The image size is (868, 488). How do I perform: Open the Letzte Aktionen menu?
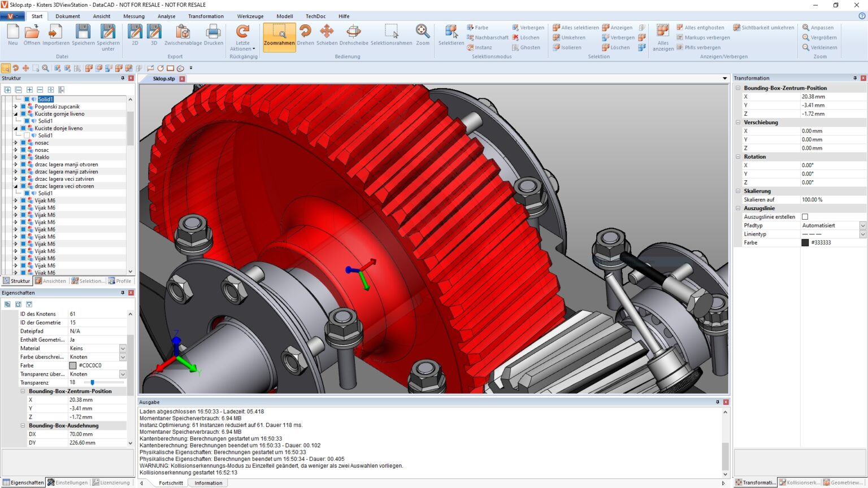tap(242, 41)
